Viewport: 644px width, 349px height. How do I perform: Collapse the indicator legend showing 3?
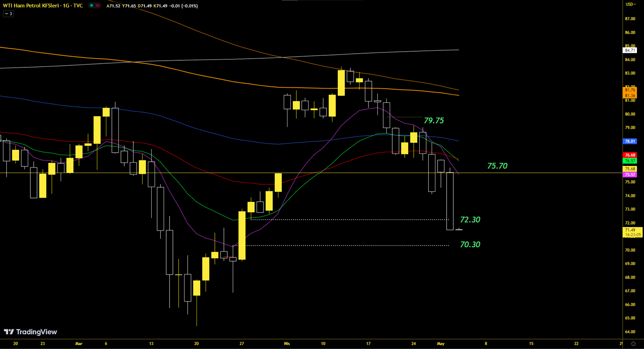(8, 14)
